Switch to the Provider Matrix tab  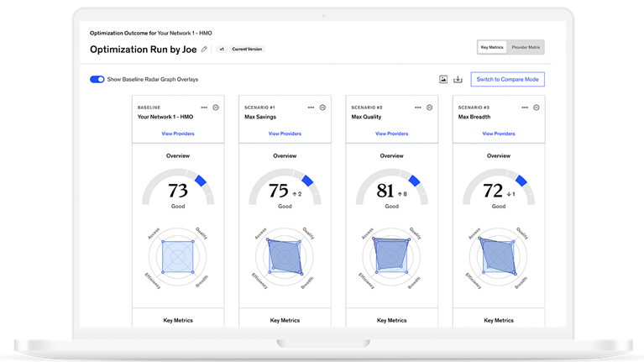coord(526,47)
